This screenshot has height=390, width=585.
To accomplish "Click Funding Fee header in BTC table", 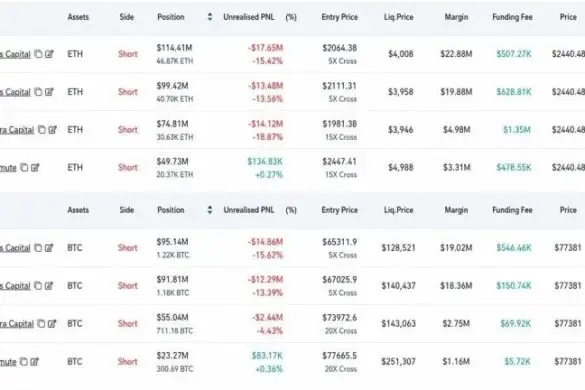I will click(x=512, y=210).
